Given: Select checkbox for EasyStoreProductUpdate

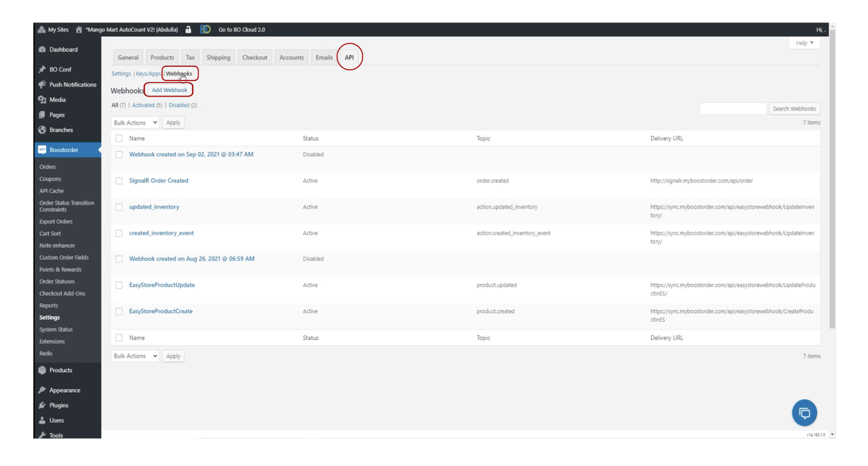Looking at the screenshot, I should 119,285.
